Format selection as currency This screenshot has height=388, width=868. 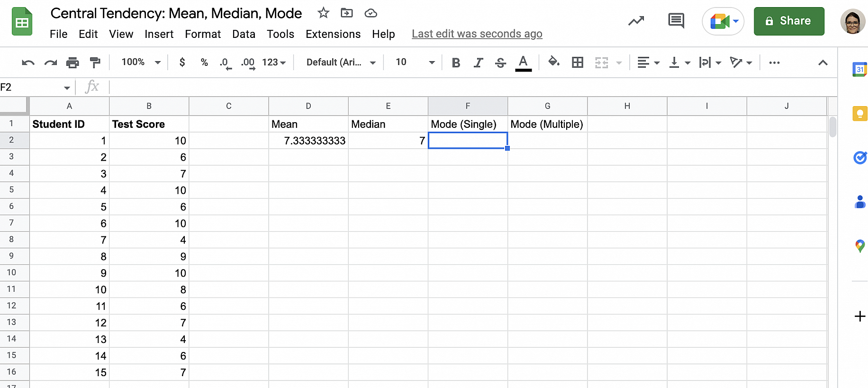pos(182,63)
